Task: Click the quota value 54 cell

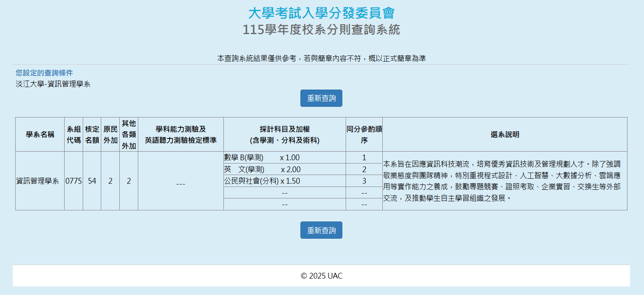Action: 92,181
